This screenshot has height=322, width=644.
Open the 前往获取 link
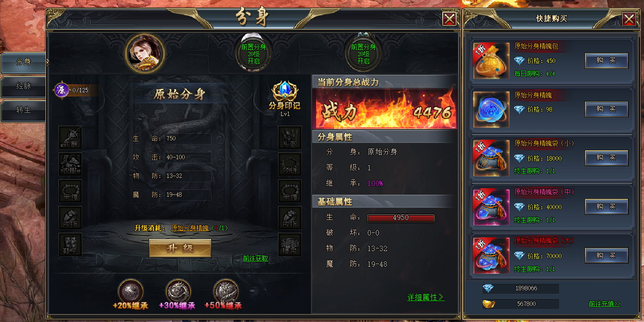coord(256,258)
